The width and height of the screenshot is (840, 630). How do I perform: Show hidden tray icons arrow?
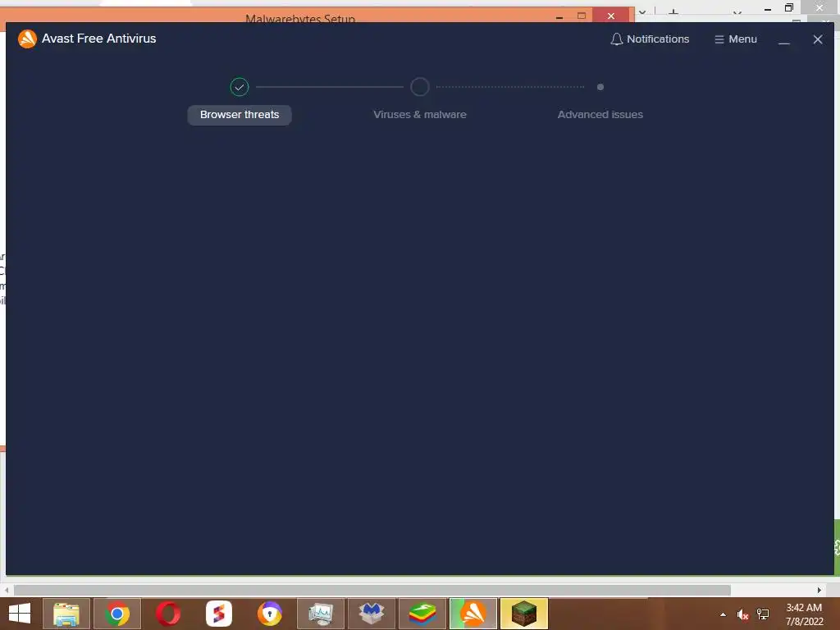click(x=723, y=614)
